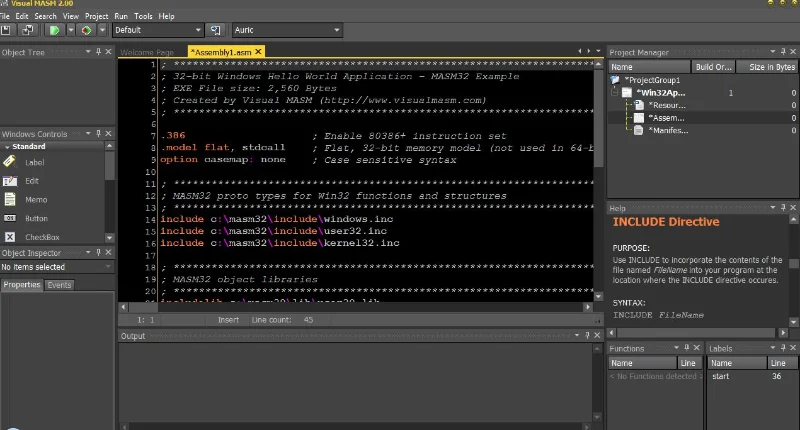The image size is (800, 430).
Task: Select the Memo control icon
Action: pyautogui.click(x=10, y=199)
